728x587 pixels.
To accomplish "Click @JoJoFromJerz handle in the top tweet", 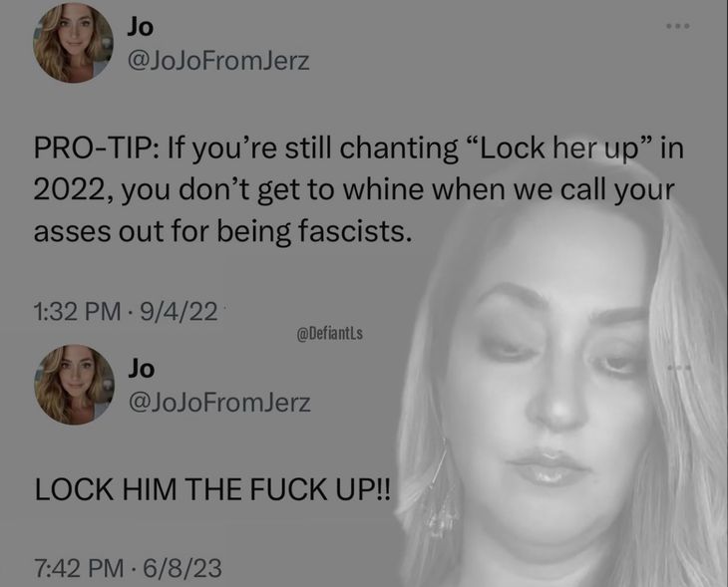I will click(x=218, y=61).
